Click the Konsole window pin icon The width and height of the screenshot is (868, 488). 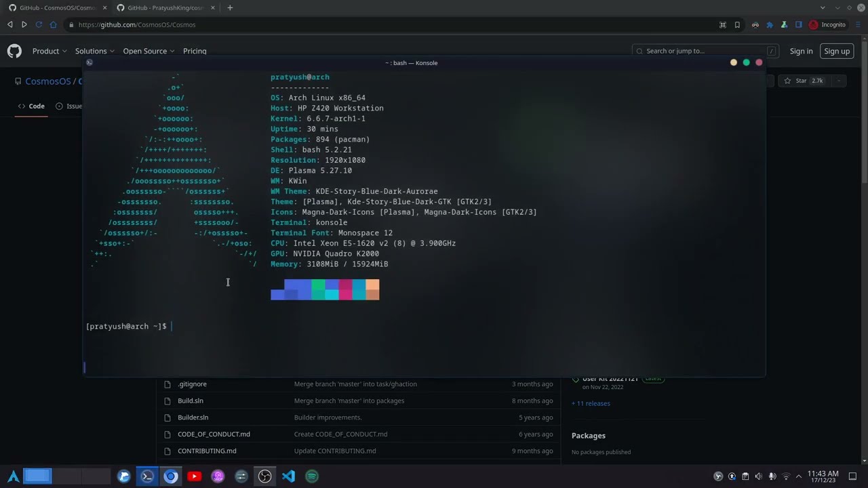[89, 62]
